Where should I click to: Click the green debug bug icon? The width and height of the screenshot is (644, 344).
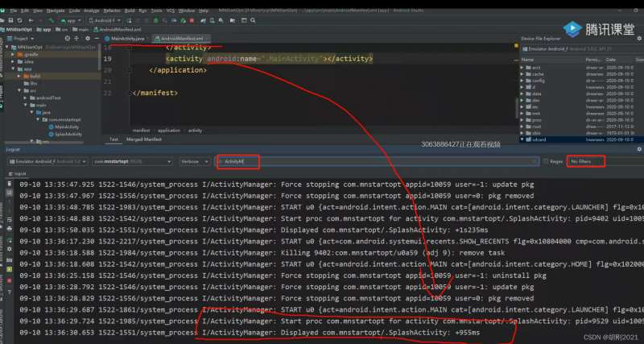point(156,21)
